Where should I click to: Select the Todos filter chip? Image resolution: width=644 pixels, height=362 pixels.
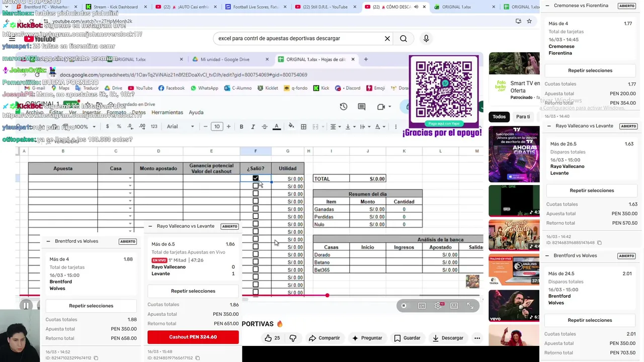pos(499,117)
